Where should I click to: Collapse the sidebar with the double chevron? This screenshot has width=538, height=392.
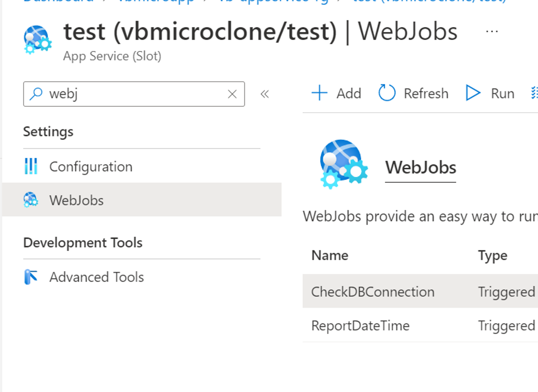tap(265, 94)
